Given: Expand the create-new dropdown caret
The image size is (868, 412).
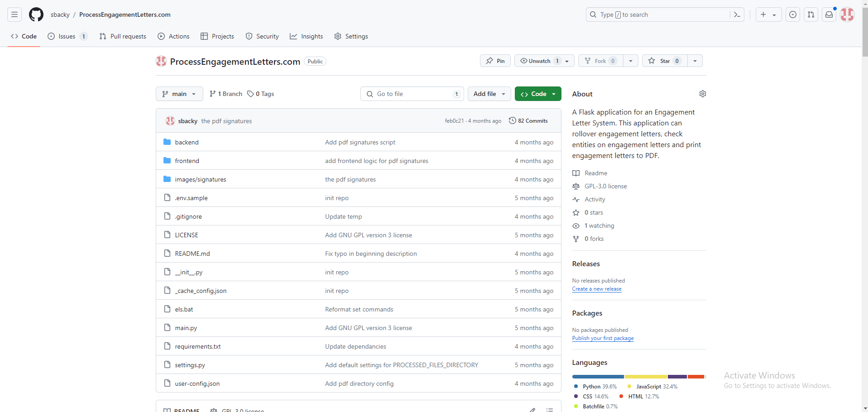Looking at the screenshot, I should coord(774,14).
